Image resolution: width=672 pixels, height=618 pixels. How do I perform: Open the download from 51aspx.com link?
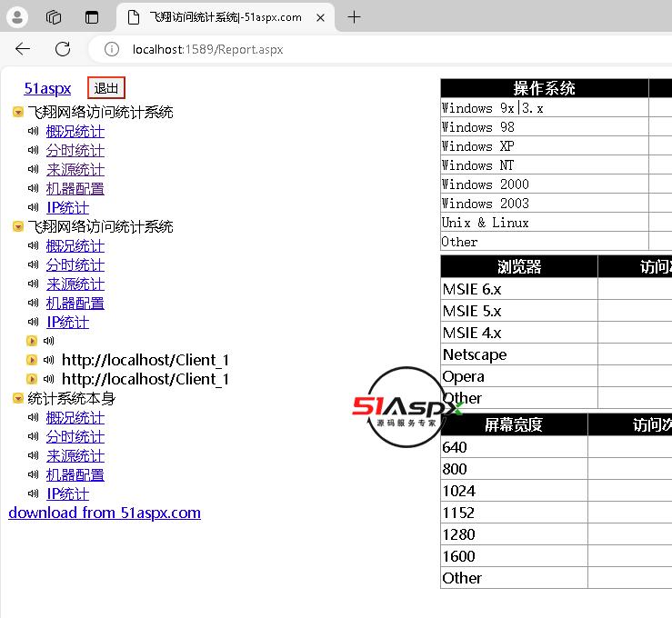105,513
